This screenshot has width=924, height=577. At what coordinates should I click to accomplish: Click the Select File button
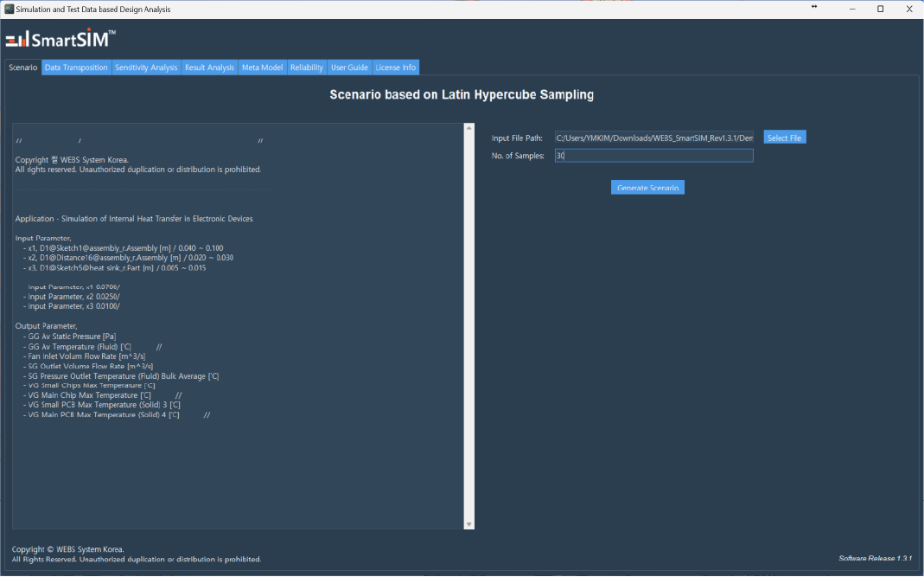(784, 138)
